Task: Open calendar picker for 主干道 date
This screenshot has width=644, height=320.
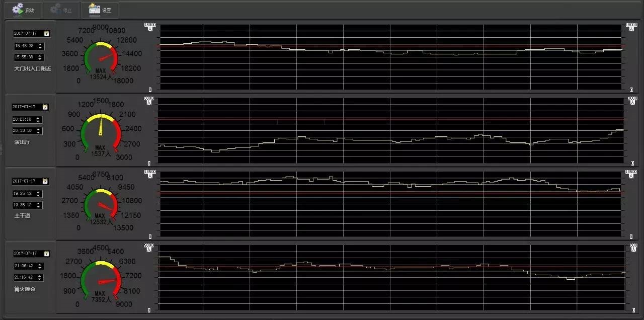Action: point(45,181)
